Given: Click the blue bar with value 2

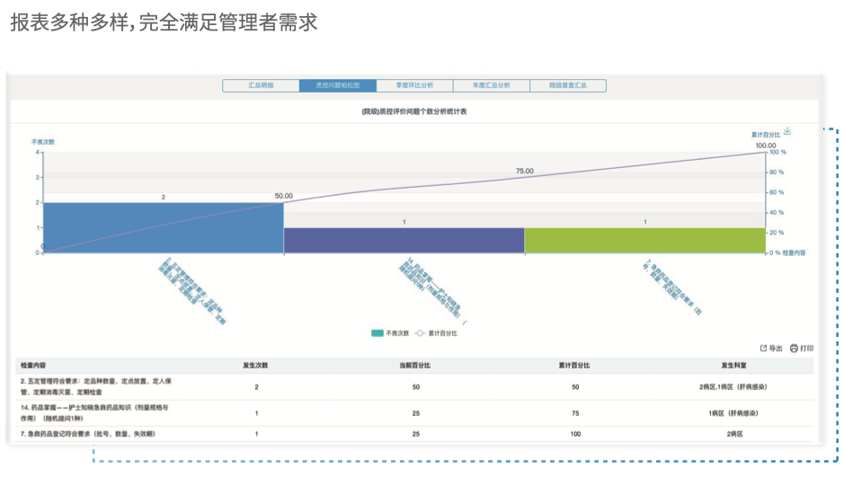Looking at the screenshot, I should tap(163, 227).
